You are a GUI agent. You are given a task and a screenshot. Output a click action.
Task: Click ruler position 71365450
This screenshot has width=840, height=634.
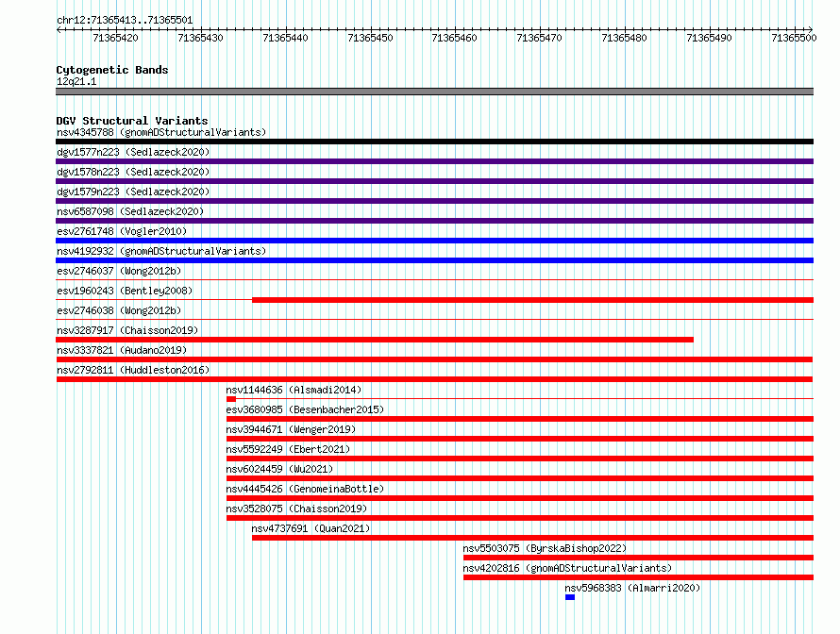pos(370,38)
